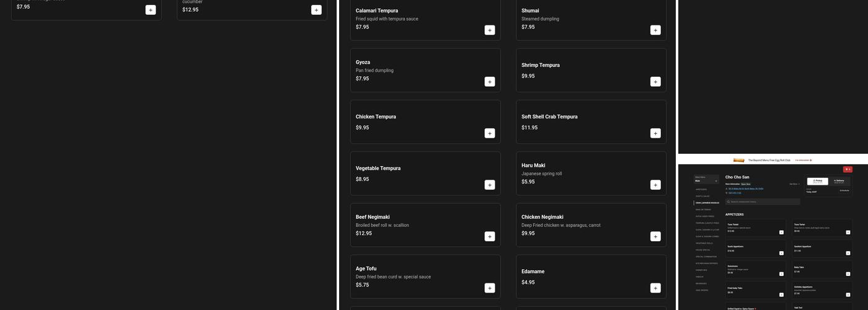Click the add icon for Edamame

coord(655,288)
